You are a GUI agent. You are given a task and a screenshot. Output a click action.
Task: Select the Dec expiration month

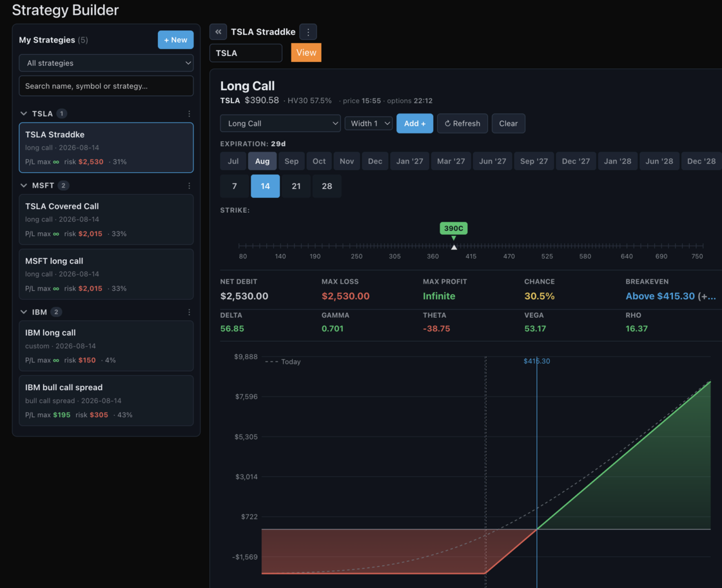click(375, 161)
